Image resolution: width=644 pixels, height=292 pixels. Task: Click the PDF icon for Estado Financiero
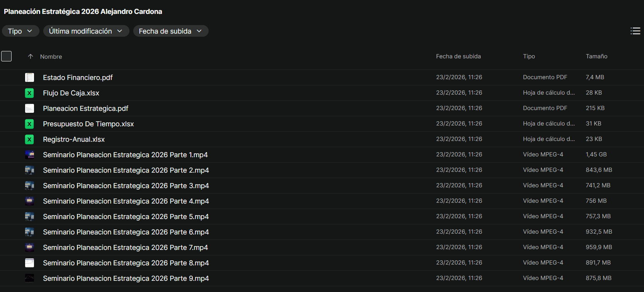[x=29, y=78]
